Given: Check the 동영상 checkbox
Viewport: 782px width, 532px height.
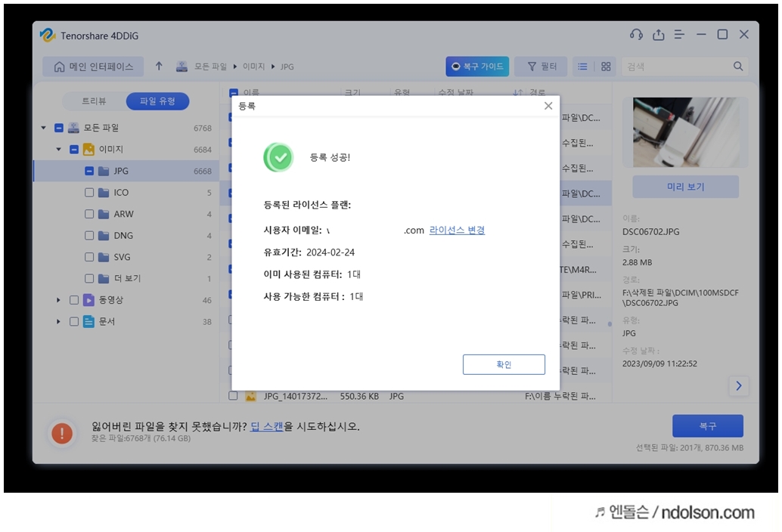Looking at the screenshot, I should (x=74, y=300).
